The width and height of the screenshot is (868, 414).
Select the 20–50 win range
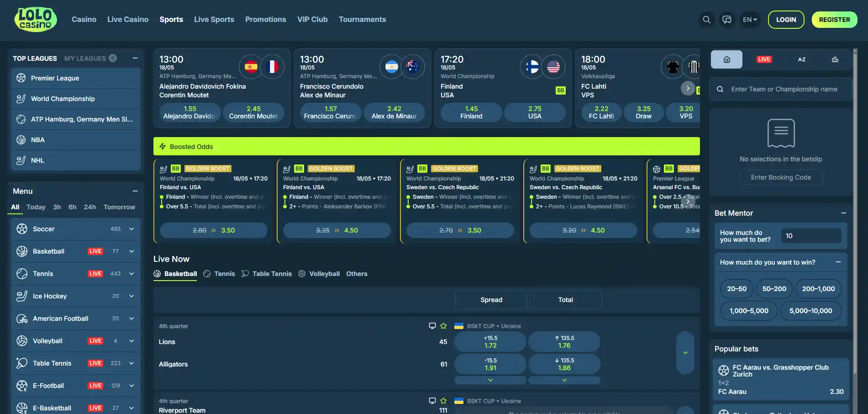click(736, 289)
